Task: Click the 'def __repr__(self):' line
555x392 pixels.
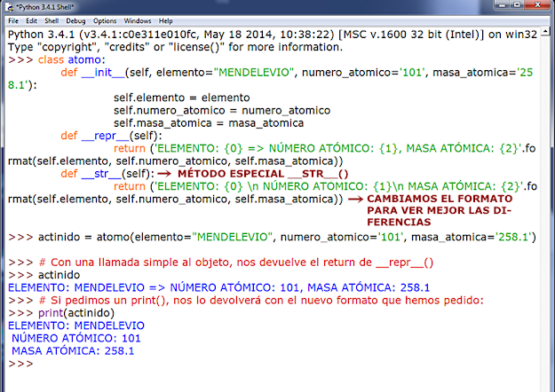Action: click(x=112, y=136)
